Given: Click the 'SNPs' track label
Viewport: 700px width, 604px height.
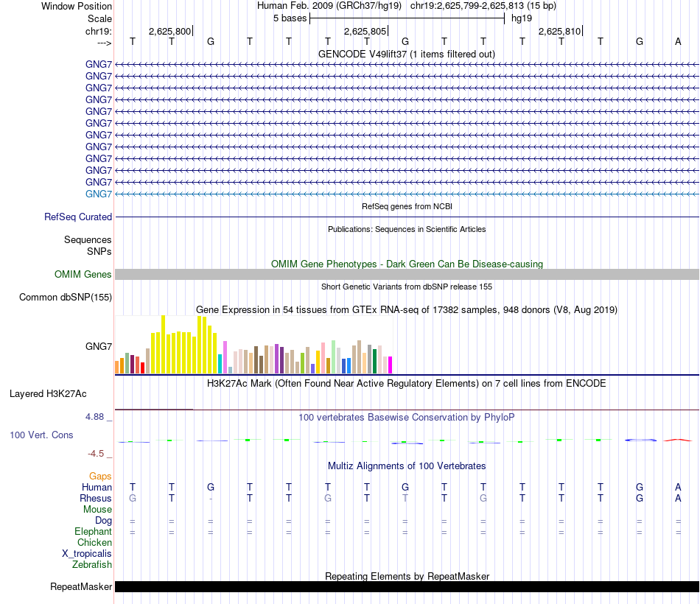Looking at the screenshot, I should pos(99,251).
